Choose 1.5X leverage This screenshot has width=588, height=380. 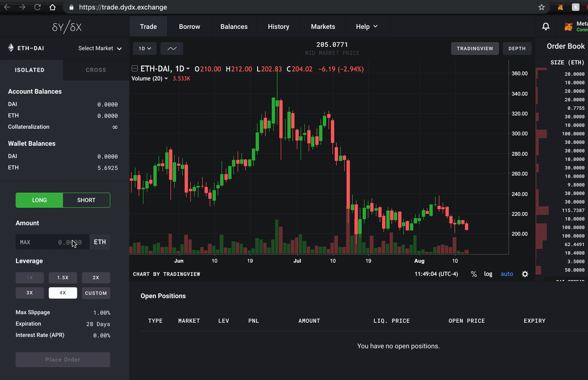tap(63, 277)
